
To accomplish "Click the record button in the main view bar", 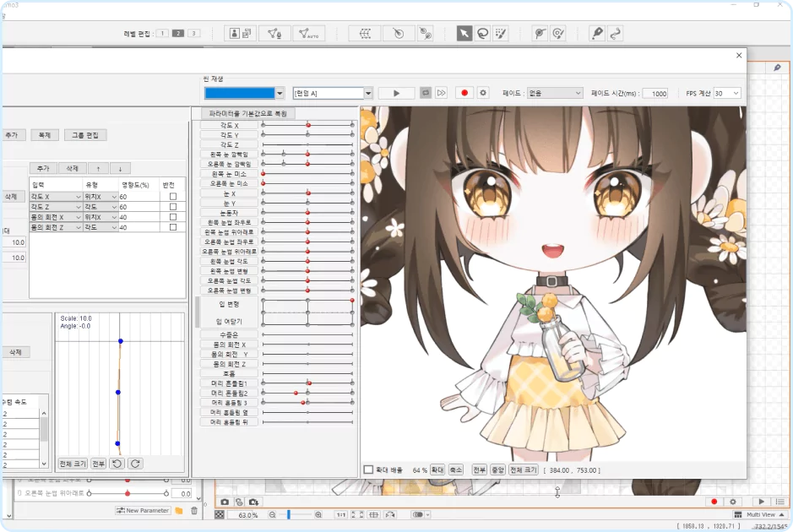I will click(x=714, y=502).
